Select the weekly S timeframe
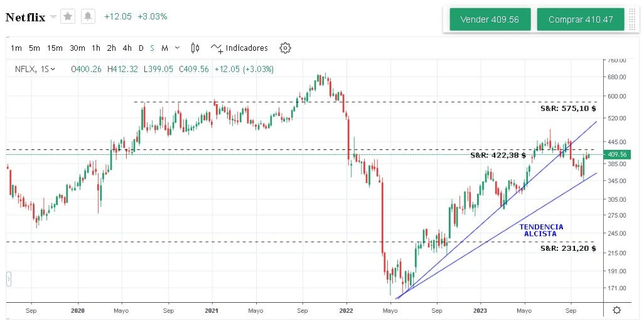 152,48
